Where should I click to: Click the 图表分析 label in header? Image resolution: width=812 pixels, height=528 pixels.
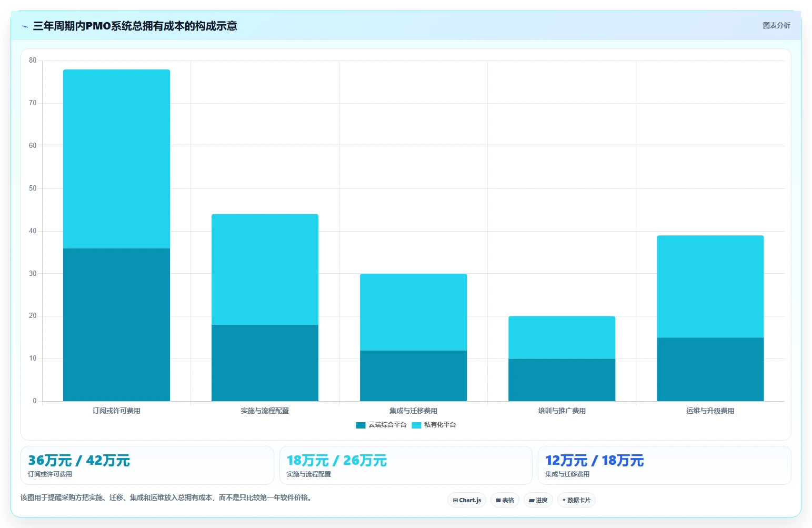[776, 25]
